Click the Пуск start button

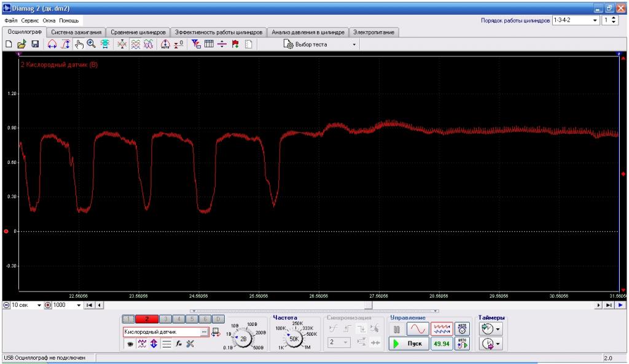408,344
